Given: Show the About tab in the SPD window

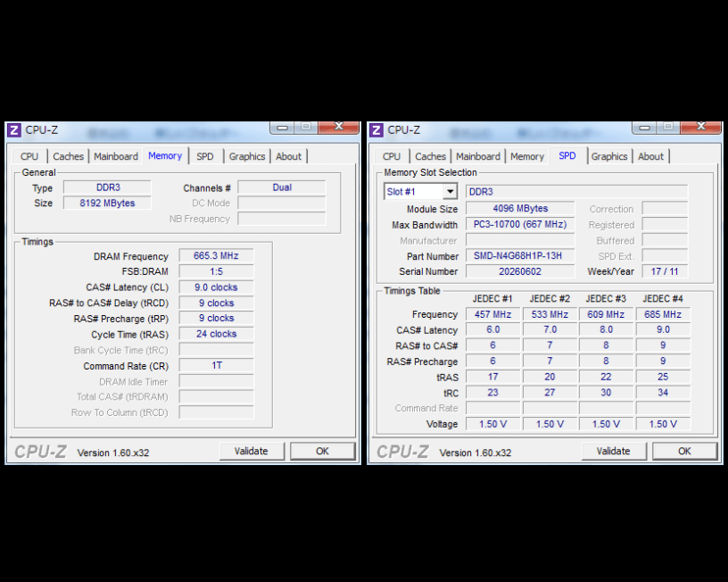Looking at the screenshot, I should point(651,156).
